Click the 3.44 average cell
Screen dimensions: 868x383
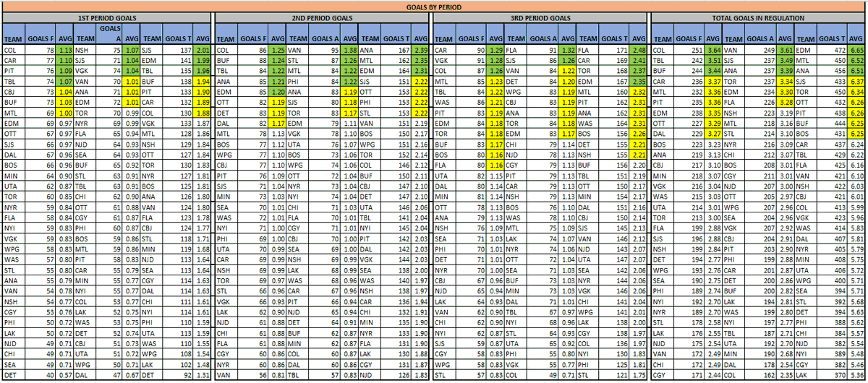coord(713,69)
